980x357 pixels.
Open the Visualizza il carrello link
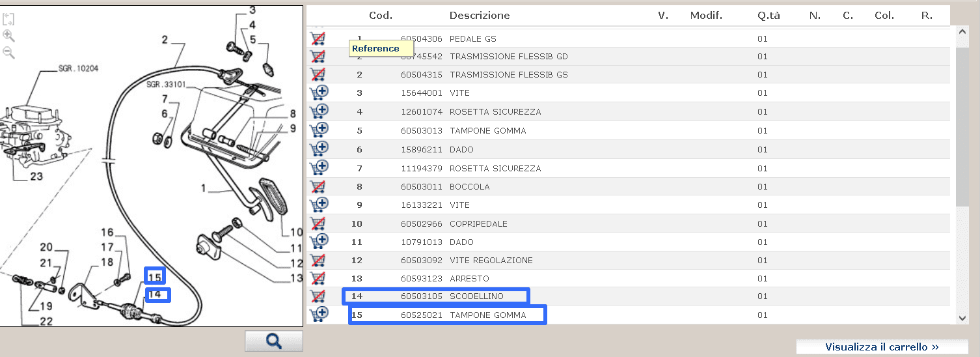(x=882, y=347)
